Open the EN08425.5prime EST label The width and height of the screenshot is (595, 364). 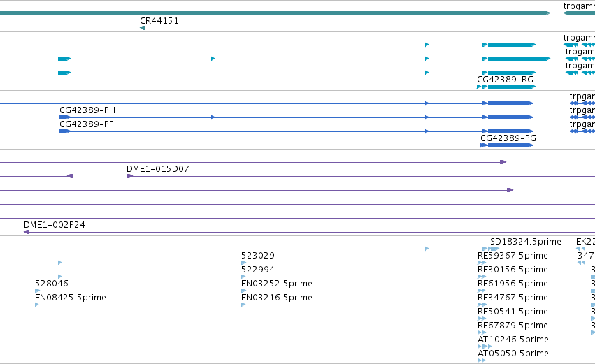pyautogui.click(x=71, y=298)
